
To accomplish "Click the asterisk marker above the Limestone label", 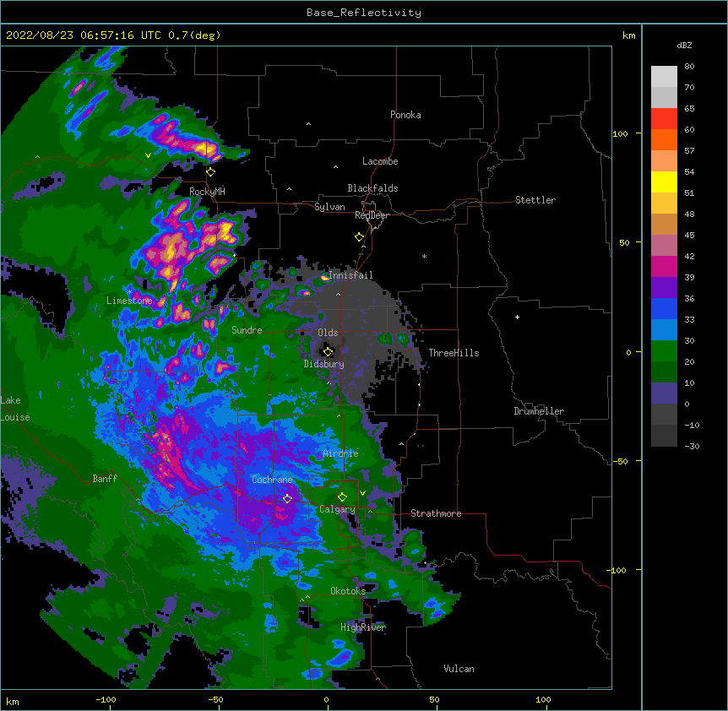I will pos(129,291).
